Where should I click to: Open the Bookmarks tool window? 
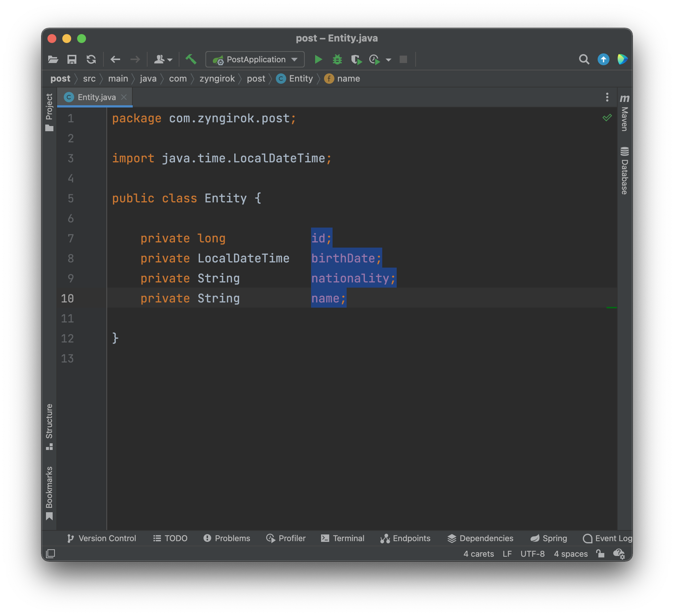pos(49,493)
